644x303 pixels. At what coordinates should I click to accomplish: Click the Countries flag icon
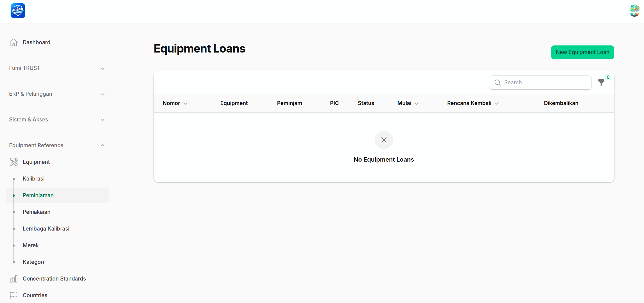[14, 295]
